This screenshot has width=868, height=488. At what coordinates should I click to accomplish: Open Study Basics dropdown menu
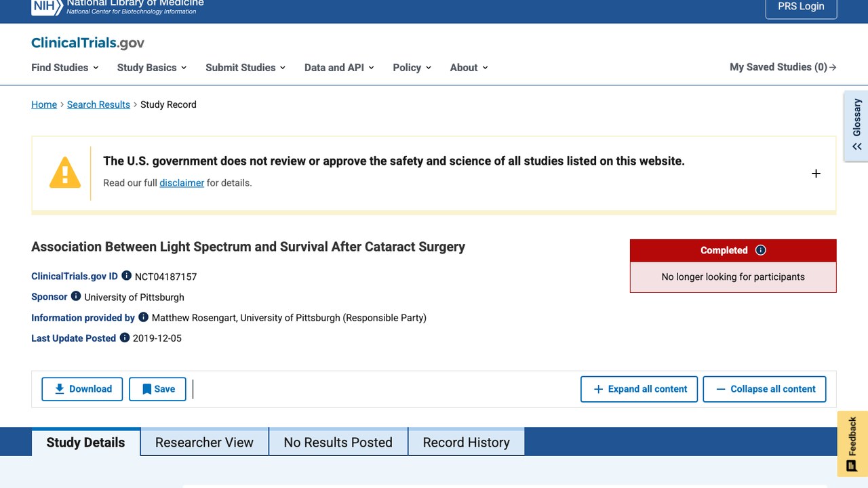pos(152,67)
